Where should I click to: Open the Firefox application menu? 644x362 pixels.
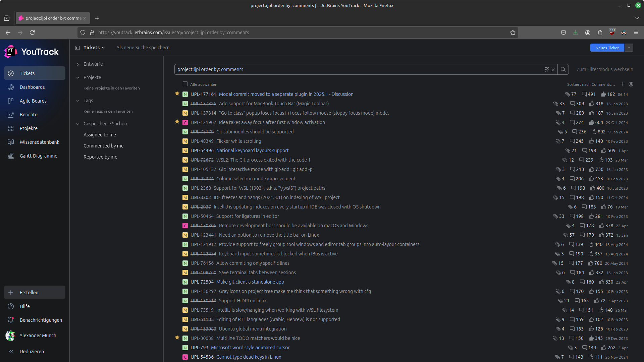636,33
